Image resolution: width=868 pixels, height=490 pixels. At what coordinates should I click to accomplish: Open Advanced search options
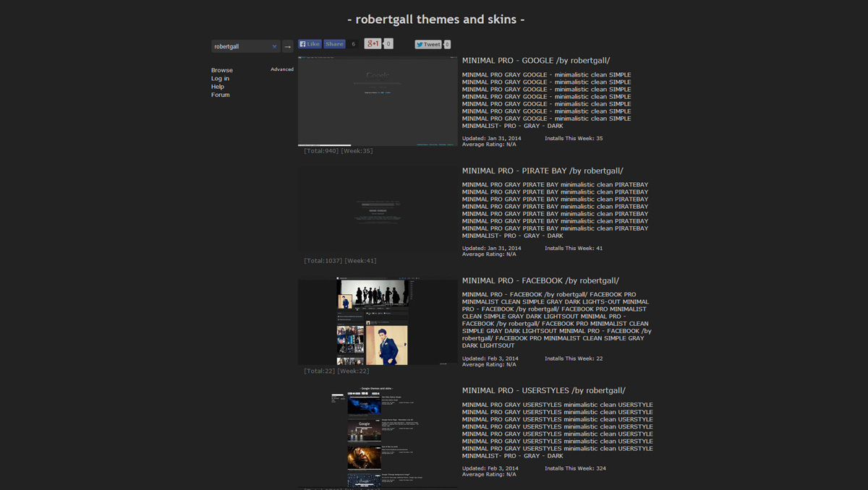pos(282,69)
